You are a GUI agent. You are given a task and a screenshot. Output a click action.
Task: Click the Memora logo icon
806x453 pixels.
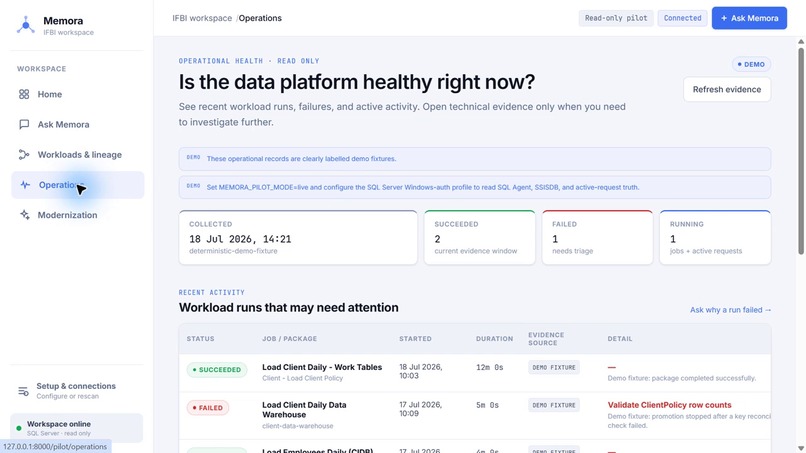(25, 25)
